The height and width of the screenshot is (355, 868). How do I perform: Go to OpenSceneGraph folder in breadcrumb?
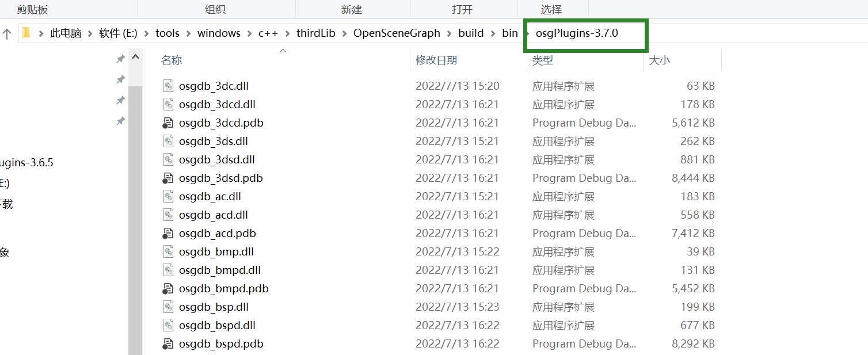[397, 33]
